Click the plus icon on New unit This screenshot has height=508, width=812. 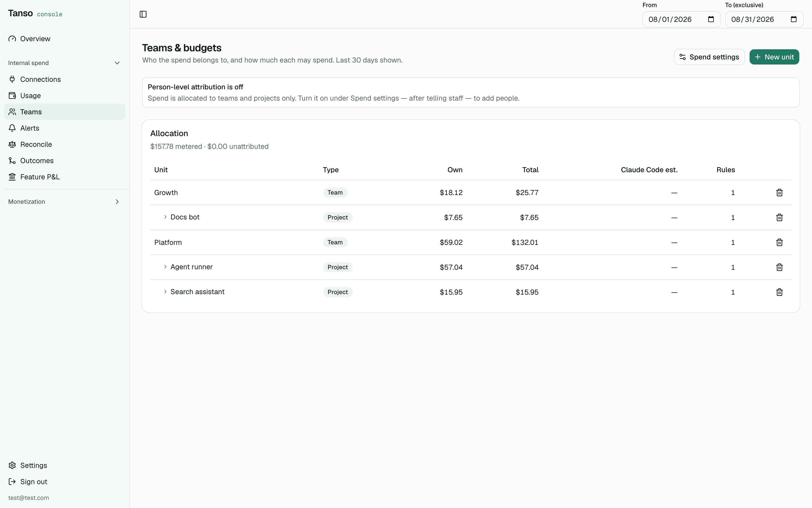click(x=758, y=57)
